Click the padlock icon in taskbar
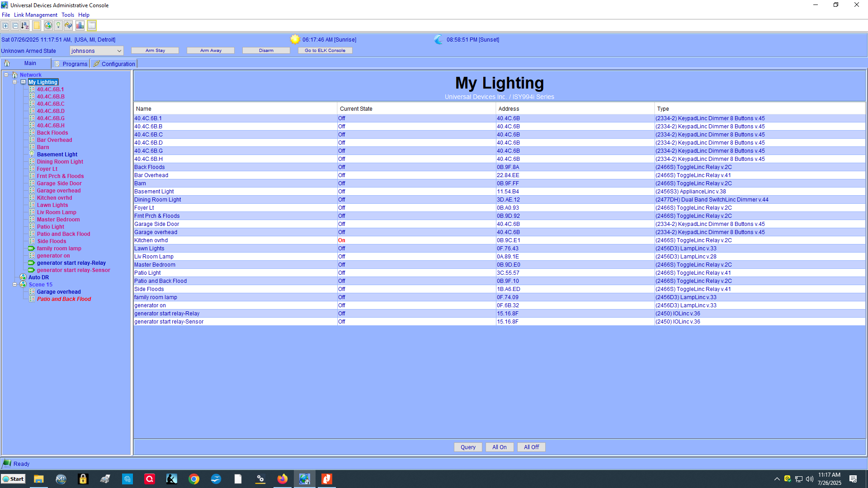868x488 pixels. pyautogui.click(x=83, y=479)
